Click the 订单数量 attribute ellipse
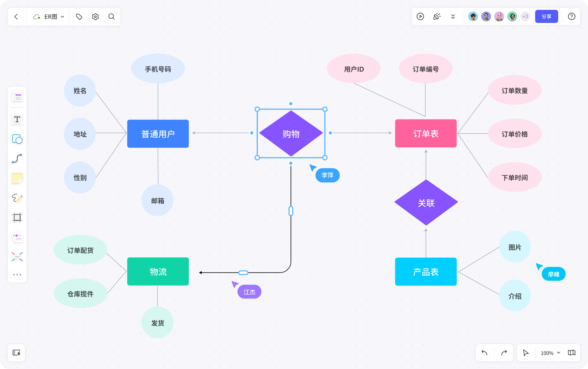This screenshot has width=588, height=369. (514, 90)
